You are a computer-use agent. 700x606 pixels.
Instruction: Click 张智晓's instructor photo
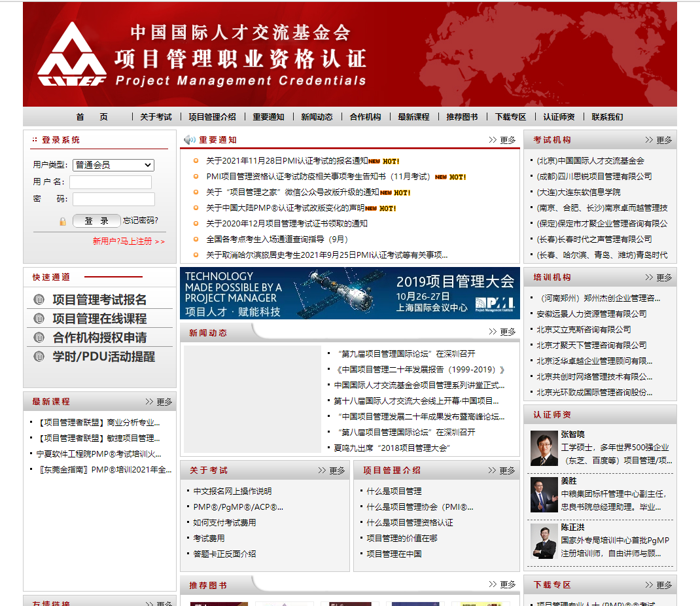[x=544, y=448]
